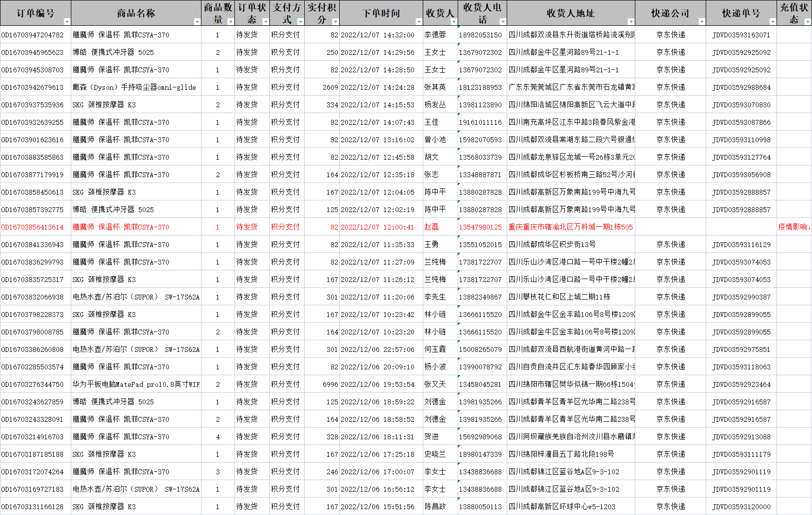Select product cell in order OD16703937535936 row

tap(136, 105)
